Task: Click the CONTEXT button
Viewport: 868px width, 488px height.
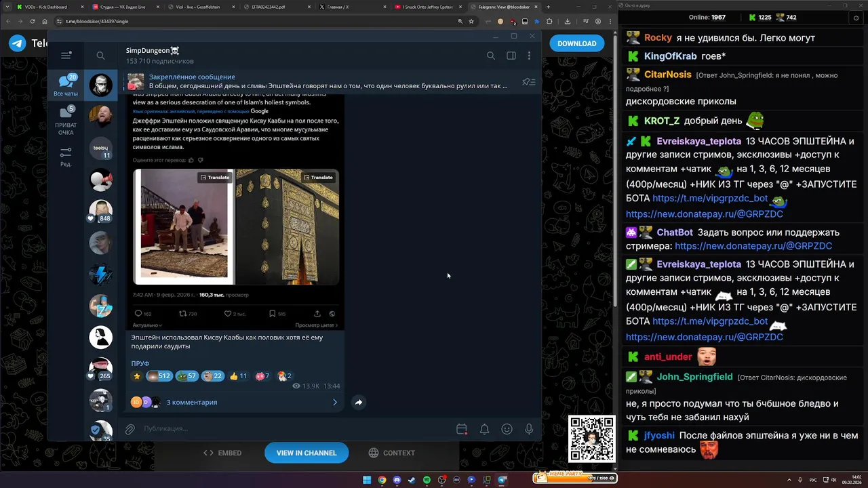Action: point(392,453)
